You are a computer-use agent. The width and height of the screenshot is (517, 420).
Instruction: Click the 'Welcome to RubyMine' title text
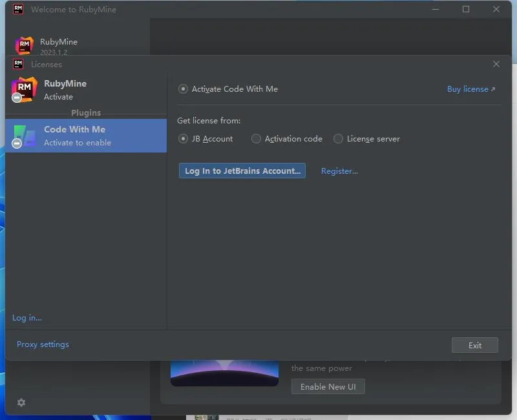[x=74, y=10]
